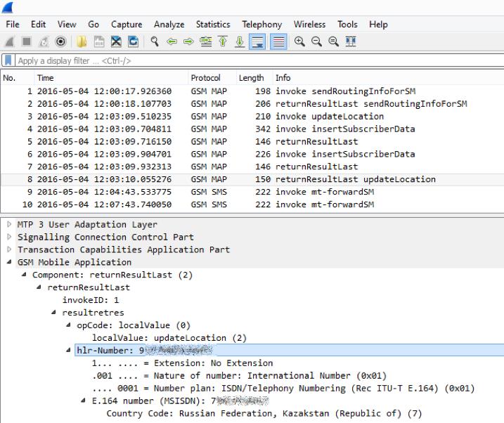504x423 pixels.
Task: Expand Transaction Capabilities Application Part
Action: (x=9, y=249)
